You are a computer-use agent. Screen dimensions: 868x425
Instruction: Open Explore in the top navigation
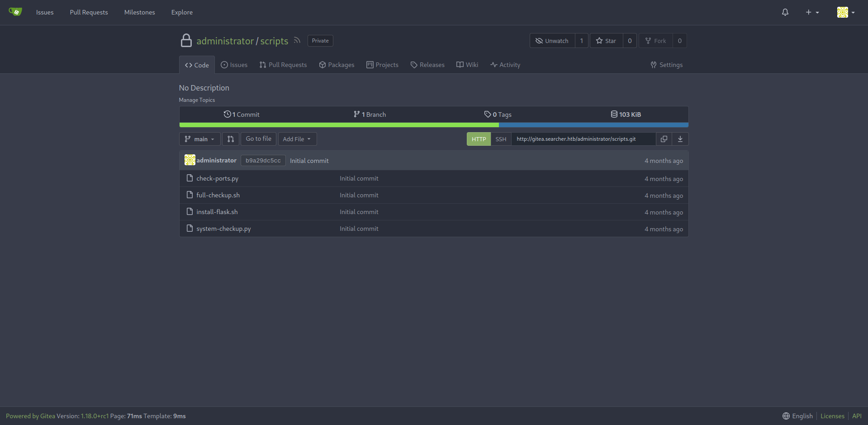tap(182, 12)
